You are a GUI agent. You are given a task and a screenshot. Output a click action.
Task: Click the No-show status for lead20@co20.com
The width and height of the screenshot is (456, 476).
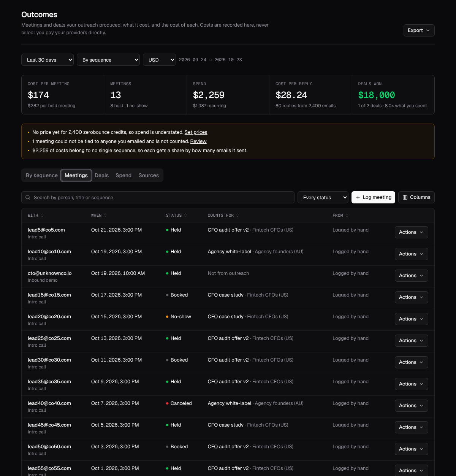point(179,317)
